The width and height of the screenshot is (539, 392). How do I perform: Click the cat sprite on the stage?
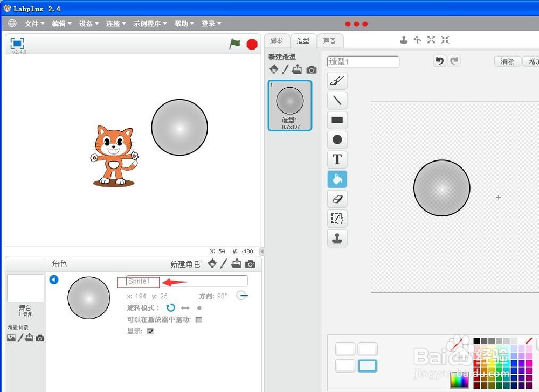[x=114, y=156]
